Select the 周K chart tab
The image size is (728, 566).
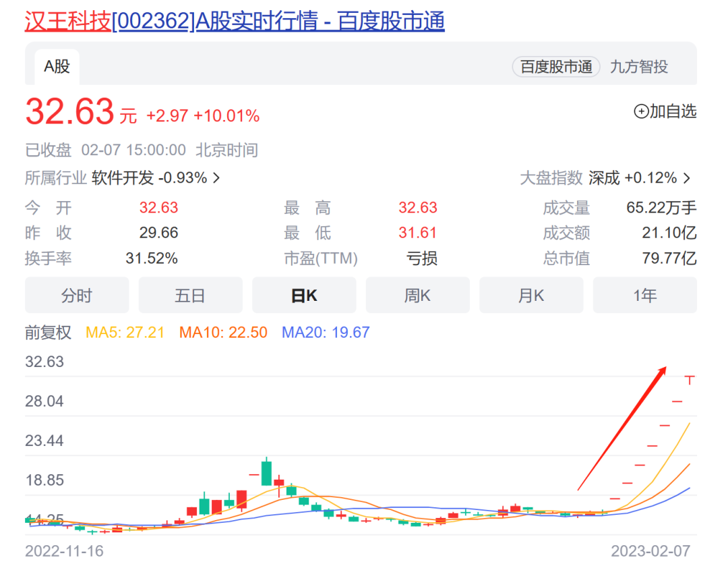(418, 295)
